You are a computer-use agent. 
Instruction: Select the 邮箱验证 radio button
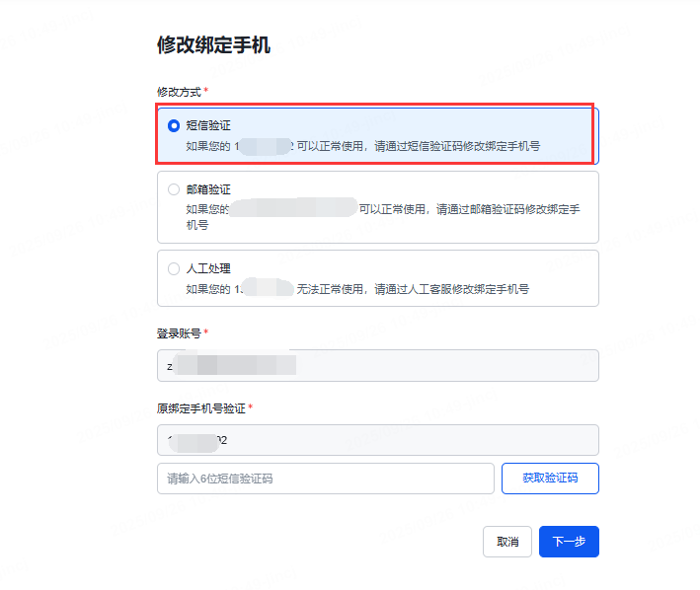pyautogui.click(x=174, y=189)
